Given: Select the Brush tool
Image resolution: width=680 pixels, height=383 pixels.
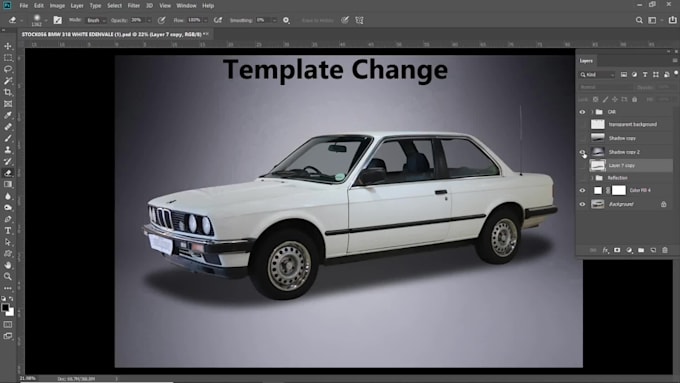Looking at the screenshot, I should click(x=8, y=138).
